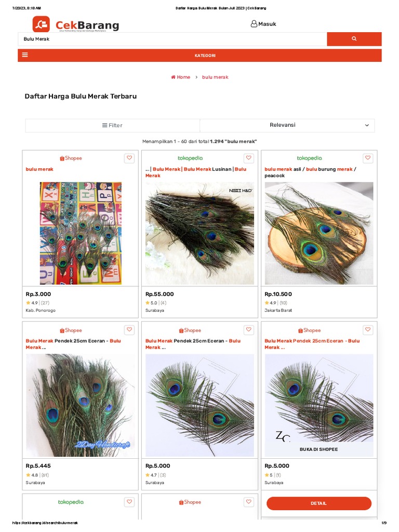Click the Home breadcrumb house icon
Viewport: 399px width, 532px height.
point(173,77)
